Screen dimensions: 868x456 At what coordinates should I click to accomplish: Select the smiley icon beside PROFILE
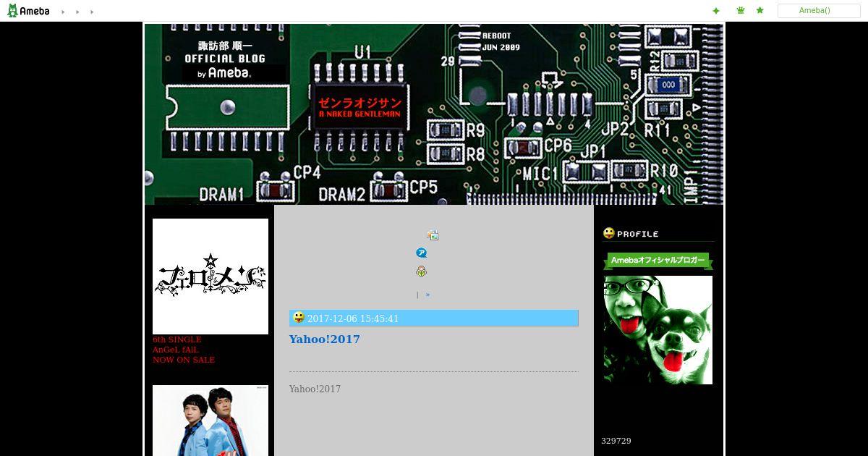(609, 233)
